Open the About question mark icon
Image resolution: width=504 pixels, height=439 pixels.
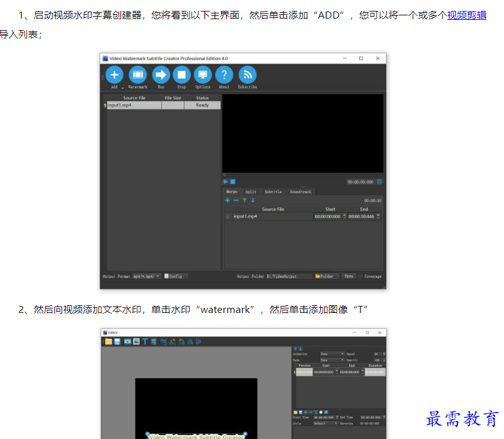click(224, 75)
